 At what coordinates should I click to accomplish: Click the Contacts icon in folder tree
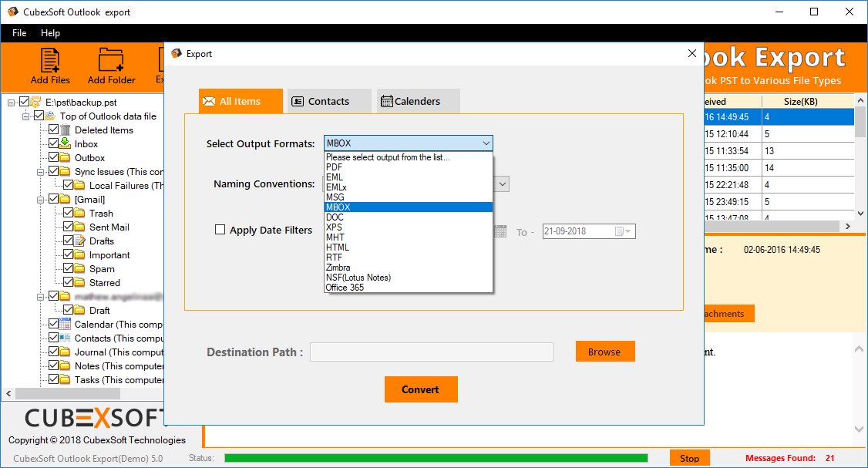click(x=66, y=338)
